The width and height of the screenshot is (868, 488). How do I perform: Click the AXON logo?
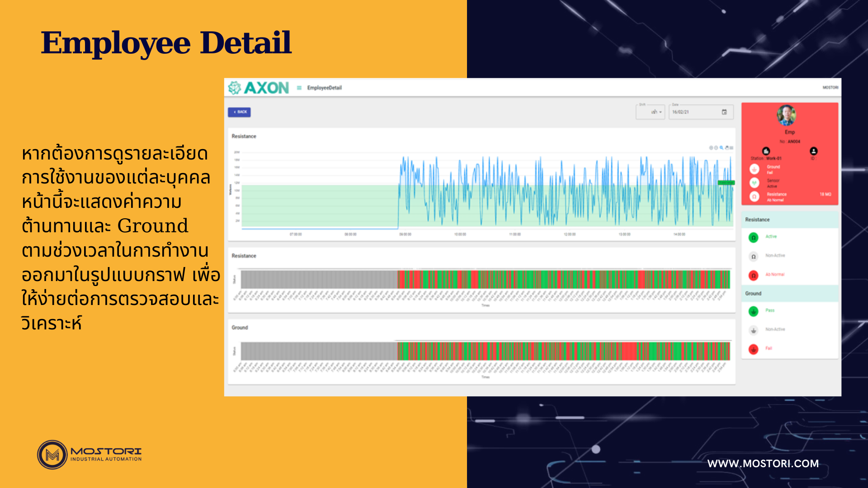point(259,88)
